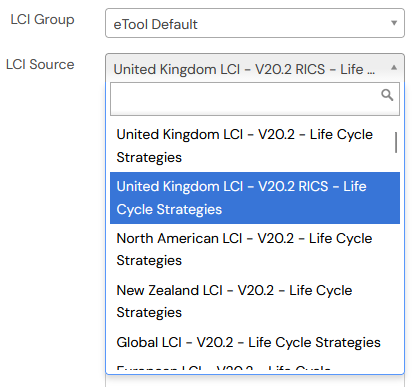This screenshot has height=387, width=416.
Task: Open the LCI Group dropdown arrow
Action: [394, 23]
